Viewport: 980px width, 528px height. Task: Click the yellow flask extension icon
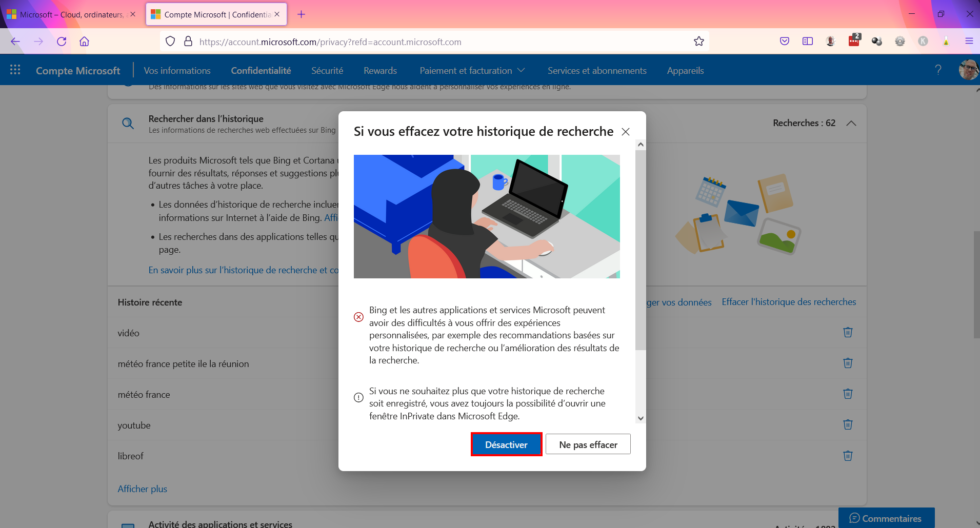point(946,42)
